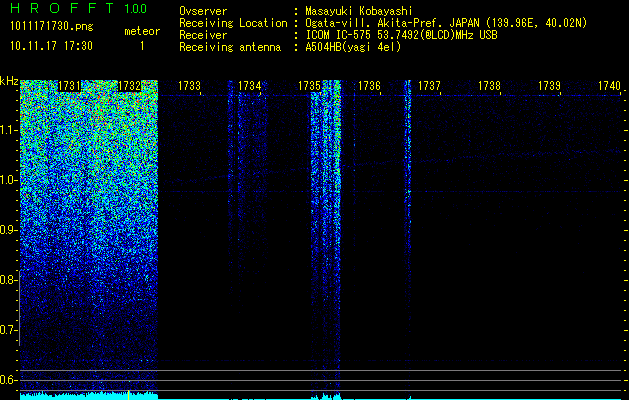
Task: Click the Receiving Location label
Action: (233, 23)
